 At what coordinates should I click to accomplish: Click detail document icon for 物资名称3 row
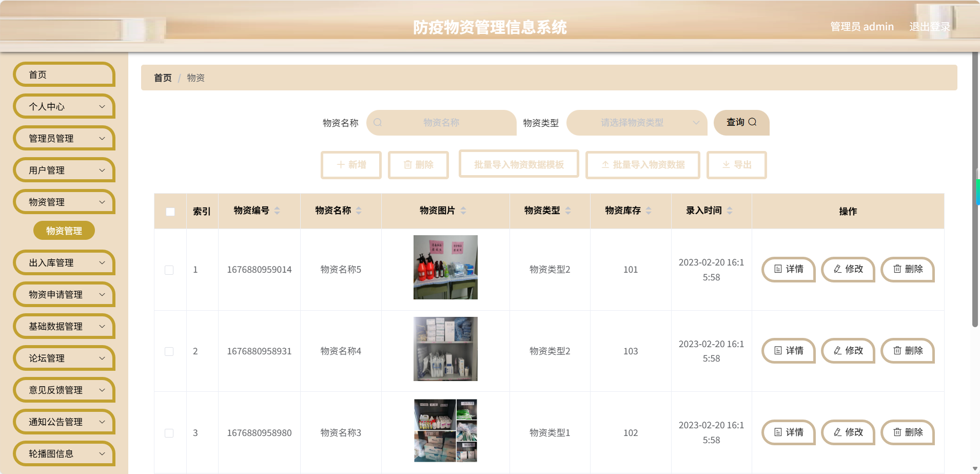778,432
